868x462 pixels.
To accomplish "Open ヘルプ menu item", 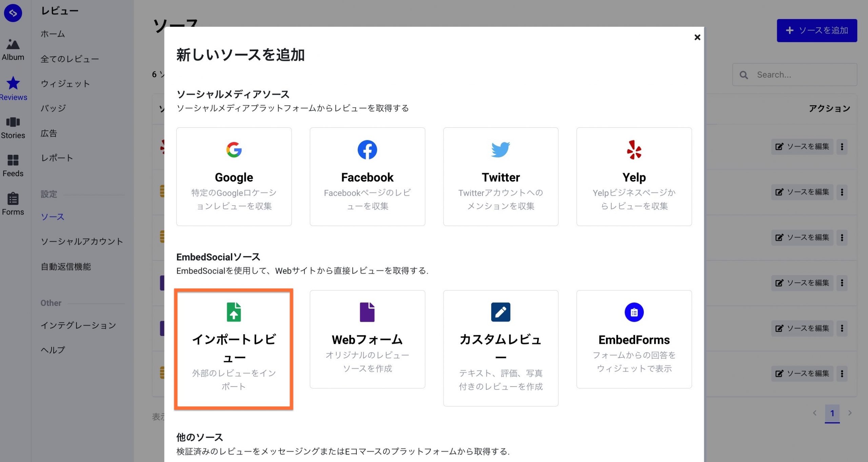I will click(53, 350).
